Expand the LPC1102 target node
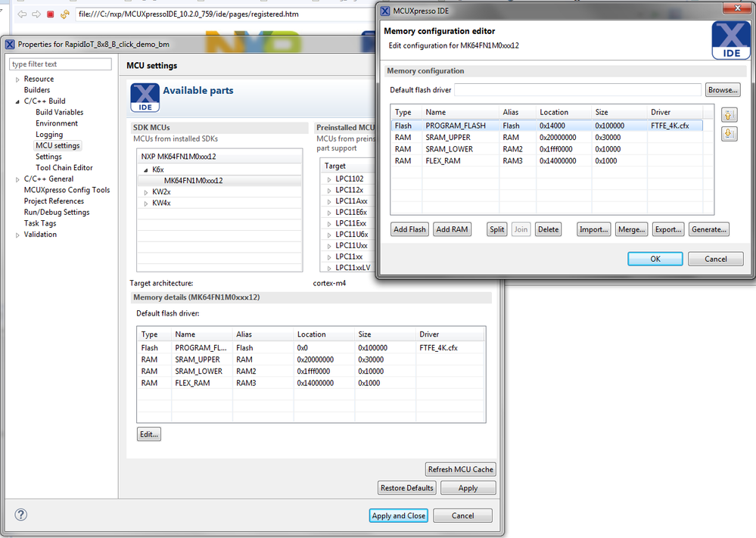The width and height of the screenshot is (756, 538). pyautogui.click(x=329, y=179)
